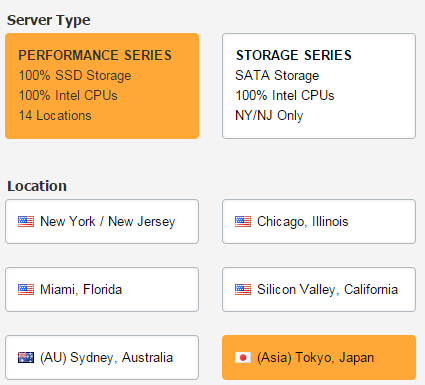Image resolution: width=425 pixels, height=385 pixels.
Task: Click the US flag beside Silicon Valley
Action: (x=243, y=289)
